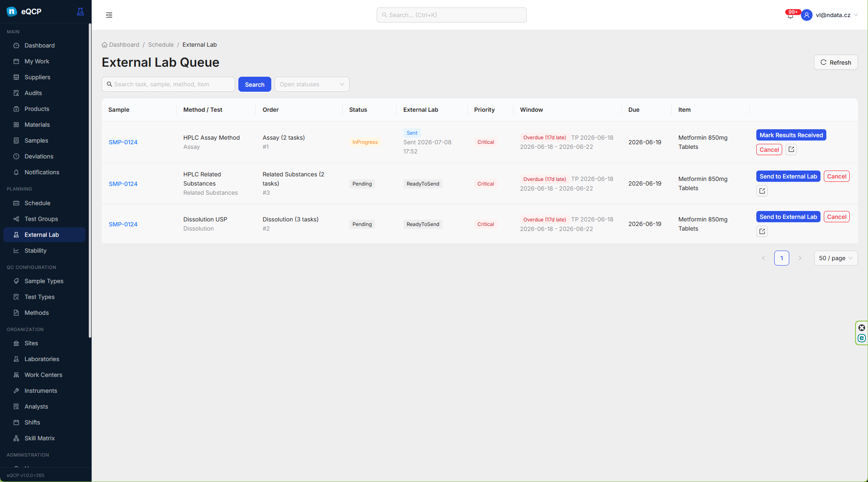Click the My Work calendar icon
The width and height of the screenshot is (868, 482).
(x=16, y=61)
